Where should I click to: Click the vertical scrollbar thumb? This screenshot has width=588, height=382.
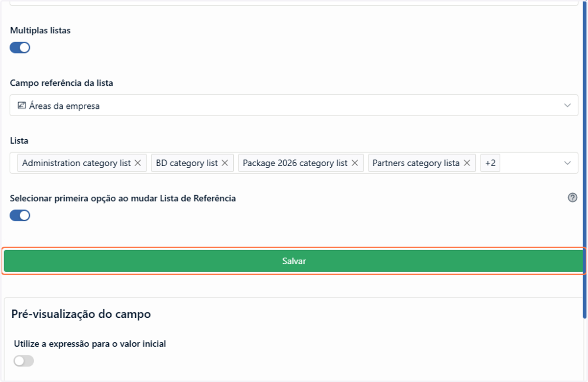click(585, 159)
